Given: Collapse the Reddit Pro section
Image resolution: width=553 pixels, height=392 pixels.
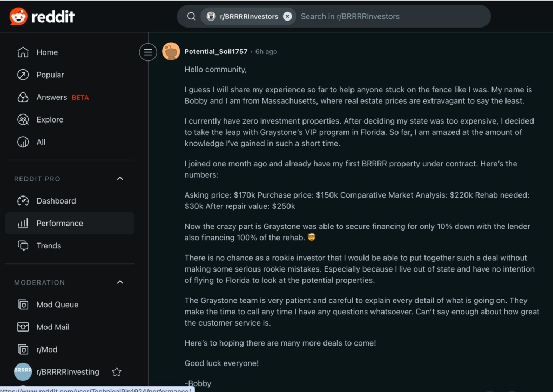Looking at the screenshot, I should pyautogui.click(x=120, y=179).
